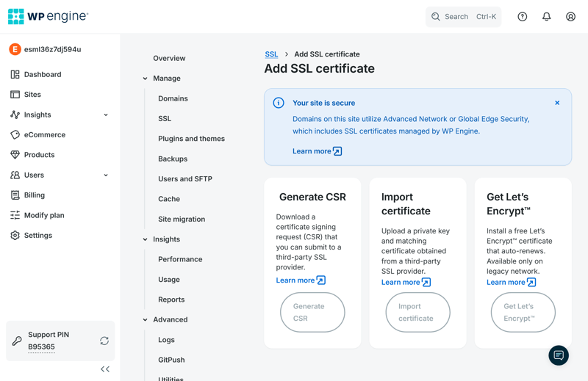Click the SSL breadcrumb link
The width and height of the screenshot is (588, 381).
[271, 54]
